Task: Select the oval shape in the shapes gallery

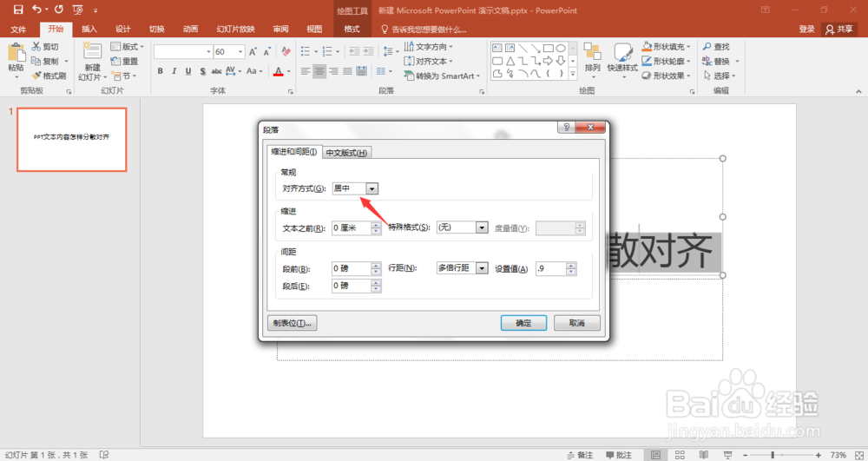Action: (561, 48)
